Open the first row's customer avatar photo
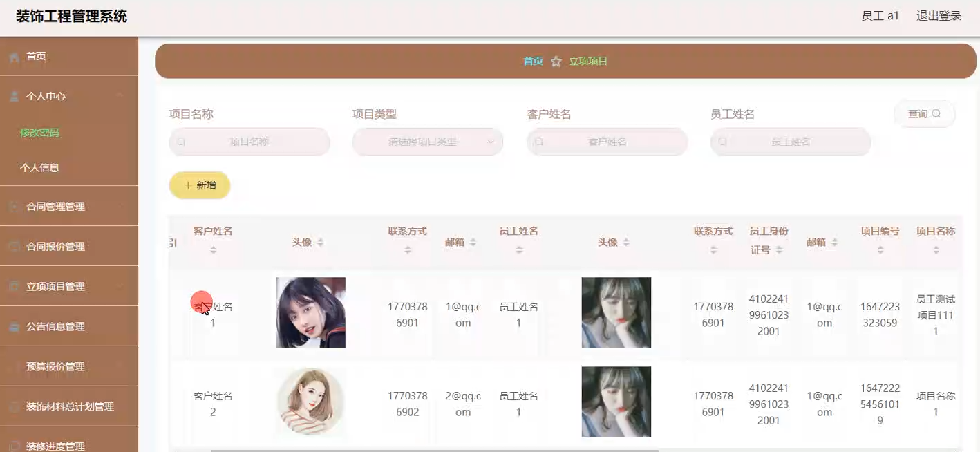980x452 pixels. [310, 312]
